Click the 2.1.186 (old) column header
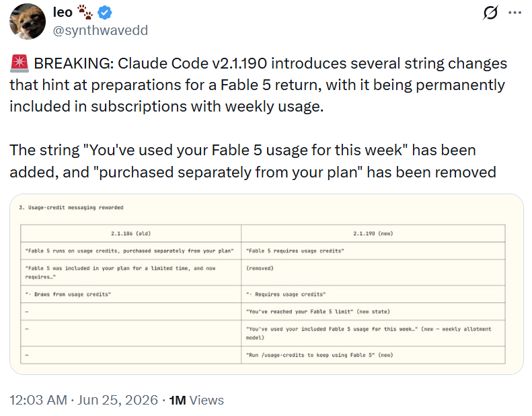 point(131,234)
